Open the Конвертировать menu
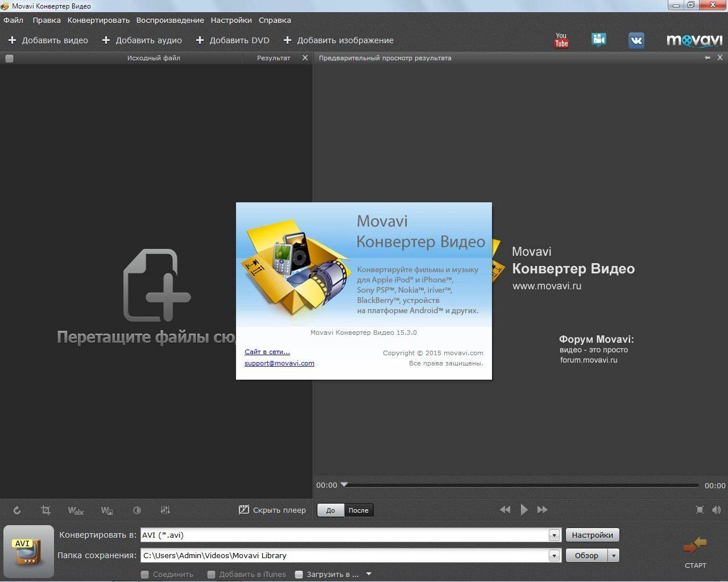 [x=98, y=20]
